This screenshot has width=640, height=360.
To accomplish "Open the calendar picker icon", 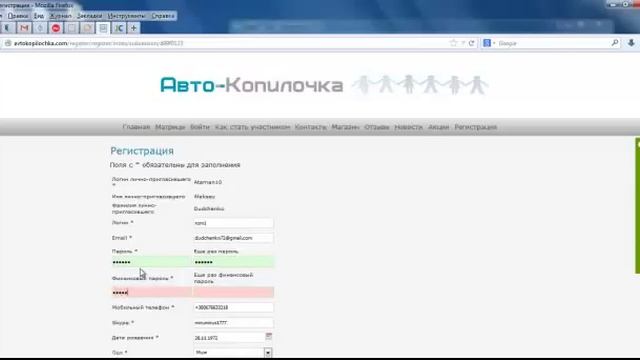I will coord(269,336).
